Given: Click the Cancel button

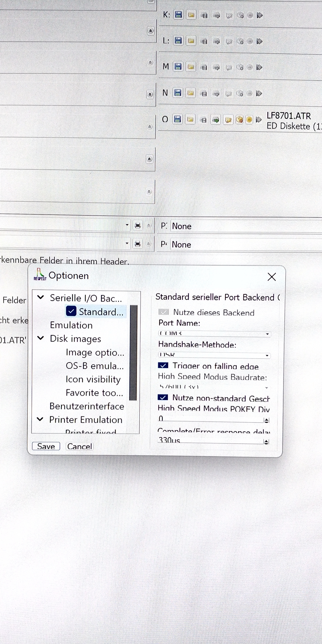Looking at the screenshot, I should click(x=80, y=446).
